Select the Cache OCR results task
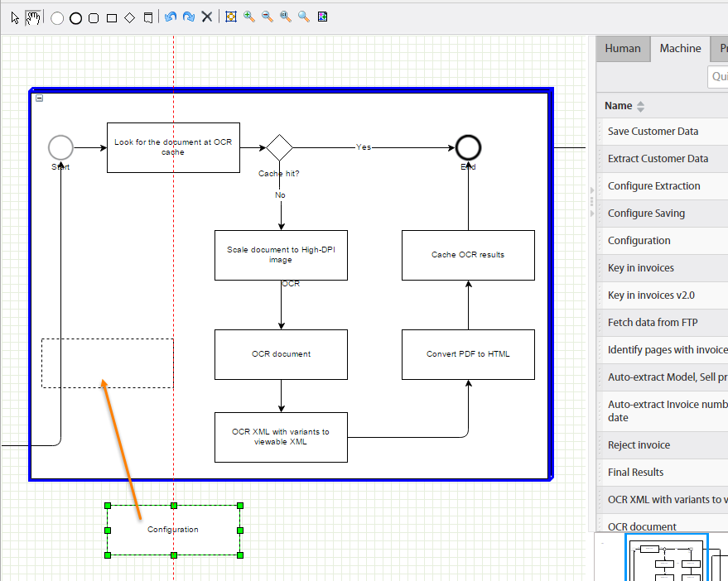 tap(468, 255)
